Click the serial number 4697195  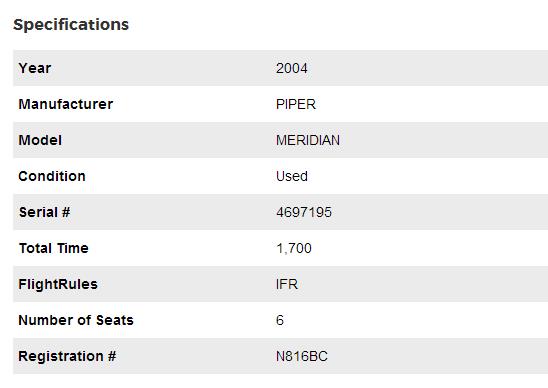point(304,212)
